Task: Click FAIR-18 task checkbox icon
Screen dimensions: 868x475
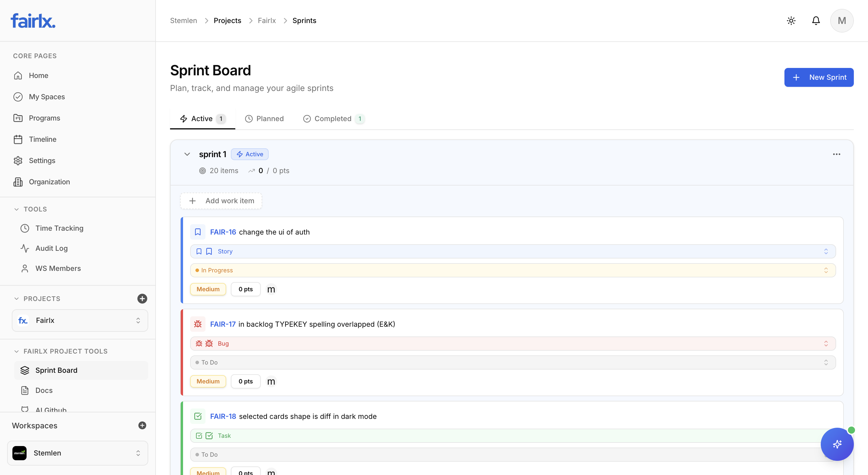Action: [198, 416]
